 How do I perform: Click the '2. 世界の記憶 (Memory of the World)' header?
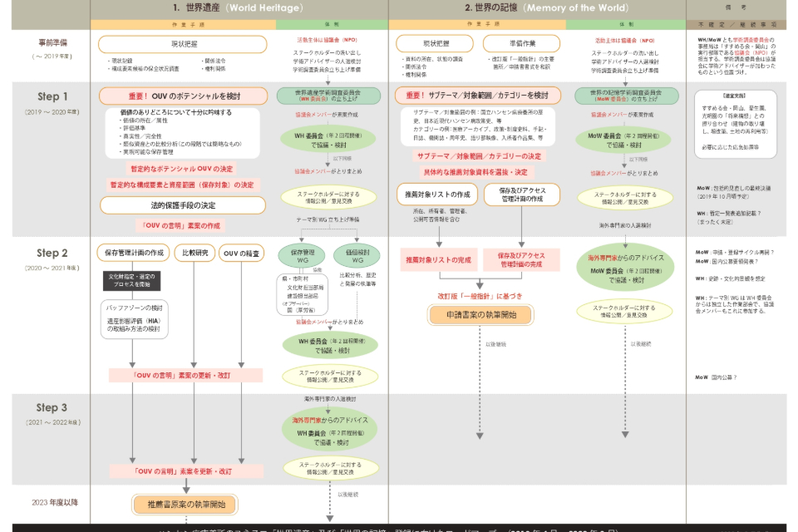546,7
